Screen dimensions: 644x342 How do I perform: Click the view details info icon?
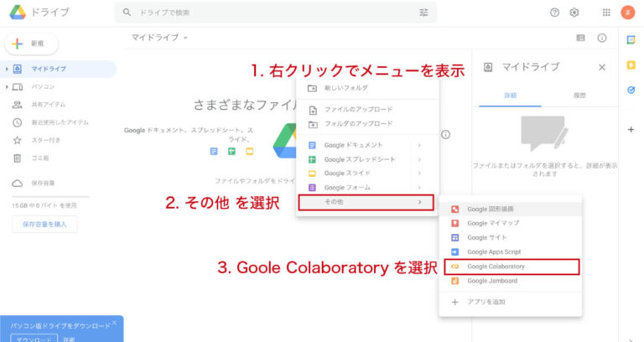[601, 38]
